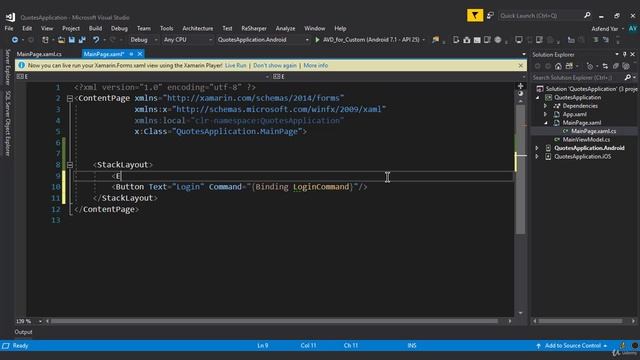The width and height of the screenshot is (640, 360).
Task: Collapse the MainPage.xaml node
Action: click(x=546, y=123)
